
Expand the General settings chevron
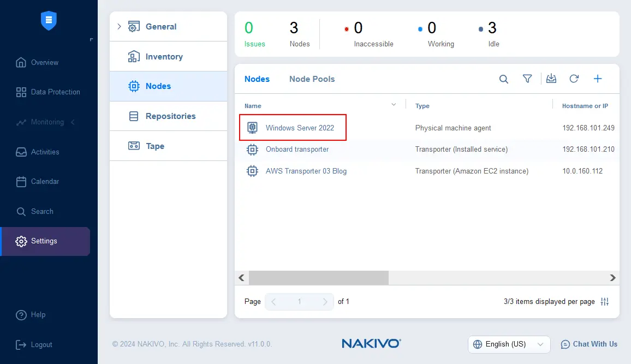119,27
